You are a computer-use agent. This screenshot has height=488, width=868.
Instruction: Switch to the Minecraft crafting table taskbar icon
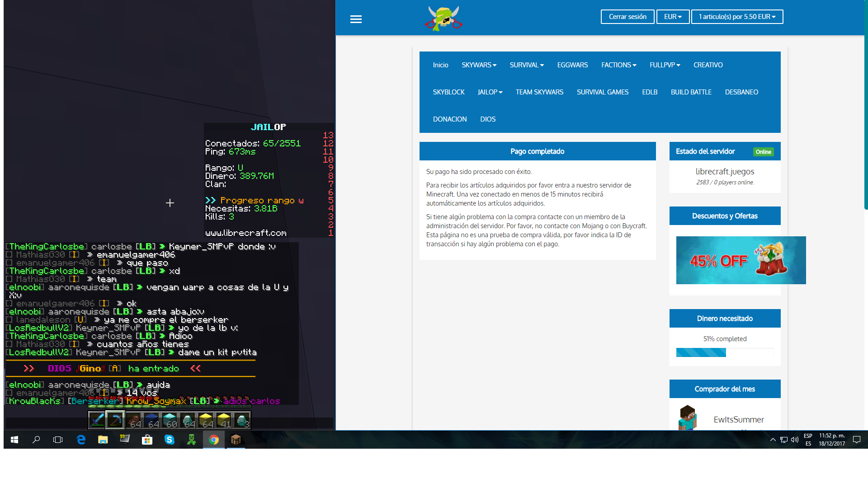coord(236,440)
